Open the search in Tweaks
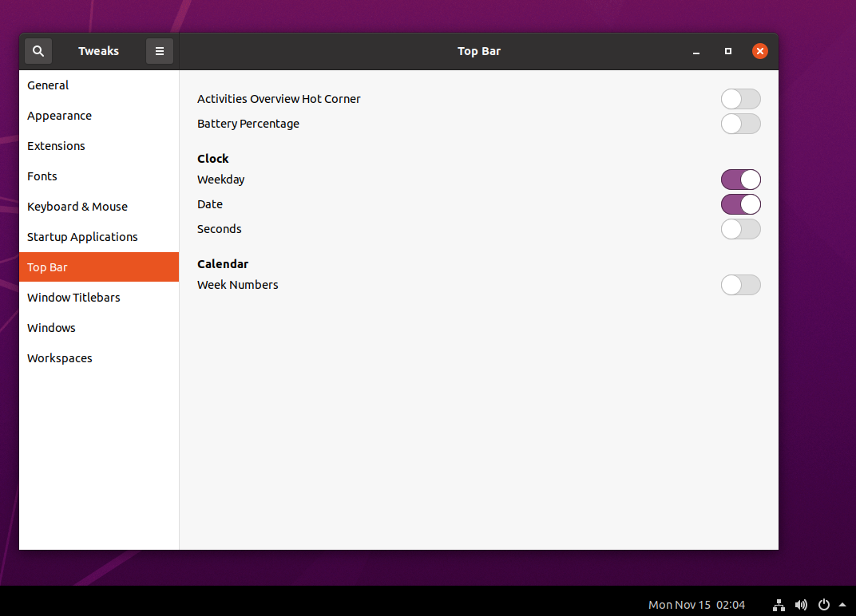 click(x=38, y=50)
